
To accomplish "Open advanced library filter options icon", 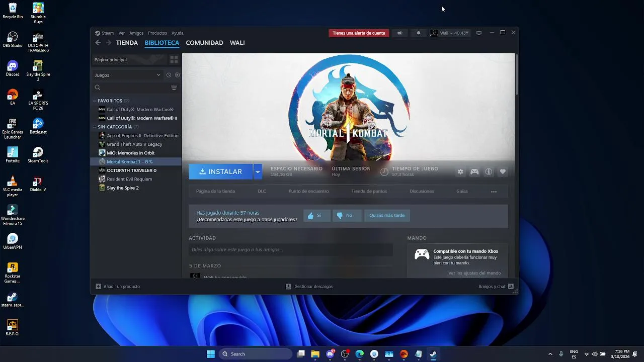I will [174, 87].
